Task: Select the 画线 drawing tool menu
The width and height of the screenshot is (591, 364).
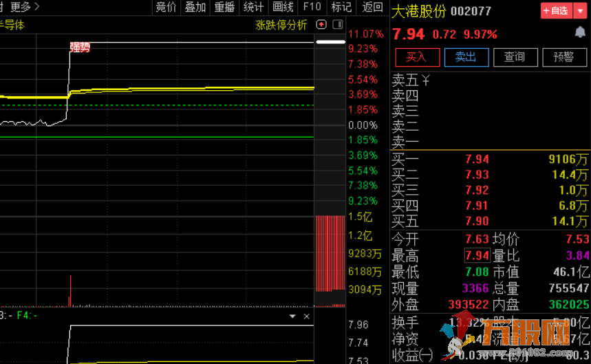Action: click(x=283, y=7)
